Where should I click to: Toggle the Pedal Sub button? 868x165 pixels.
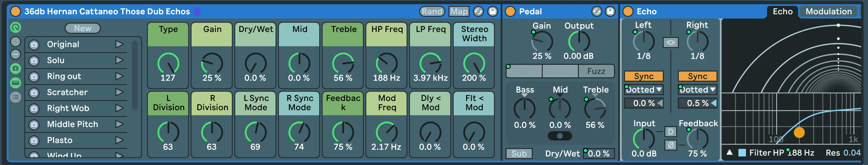click(x=519, y=154)
